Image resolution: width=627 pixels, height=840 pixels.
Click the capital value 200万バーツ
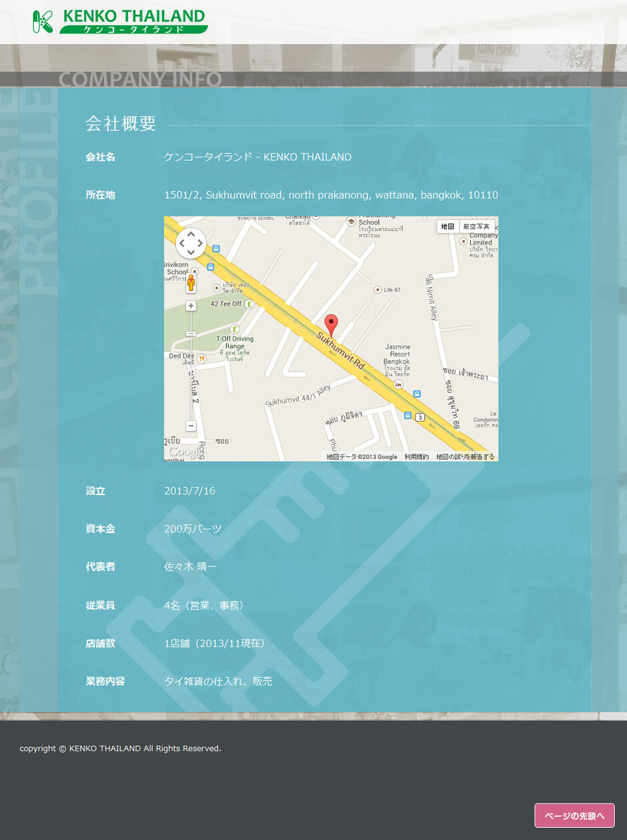pyautogui.click(x=193, y=529)
